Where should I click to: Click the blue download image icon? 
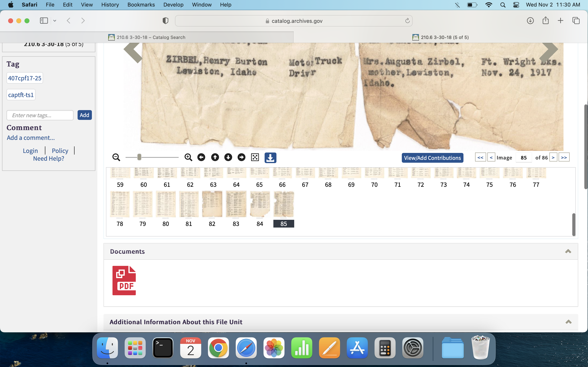tap(270, 158)
